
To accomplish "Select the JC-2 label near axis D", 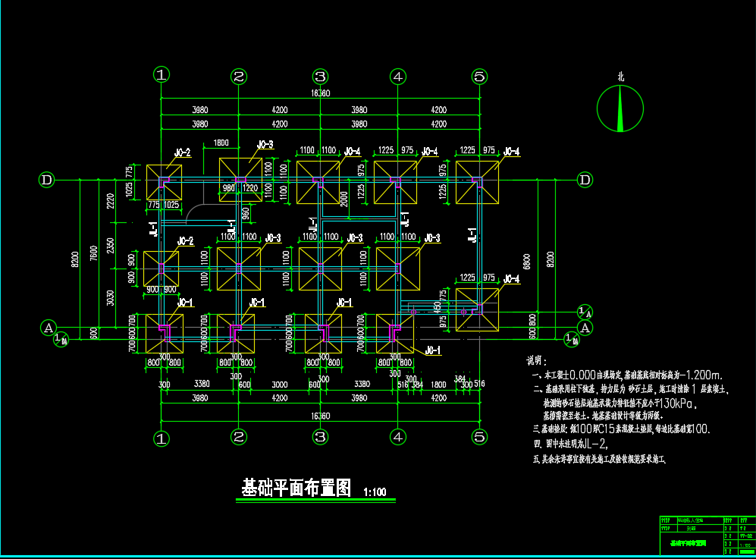I will tap(182, 152).
